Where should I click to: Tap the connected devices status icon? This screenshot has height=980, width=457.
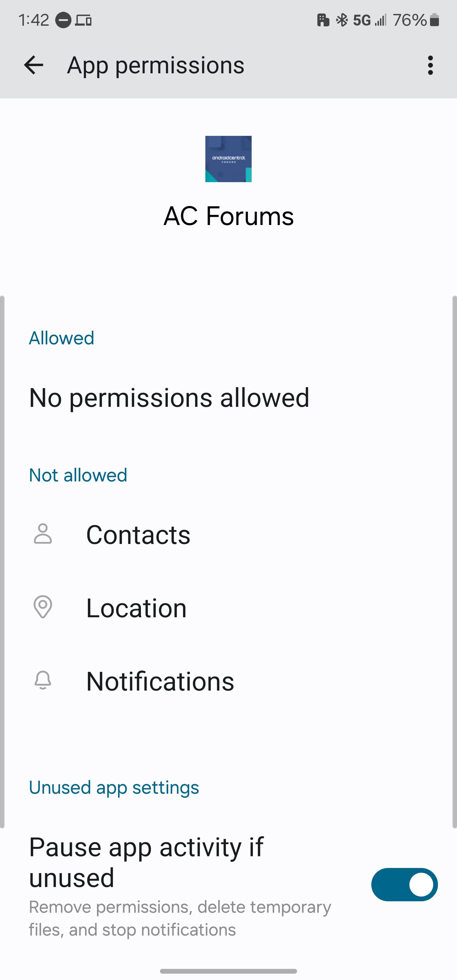pos(83,20)
